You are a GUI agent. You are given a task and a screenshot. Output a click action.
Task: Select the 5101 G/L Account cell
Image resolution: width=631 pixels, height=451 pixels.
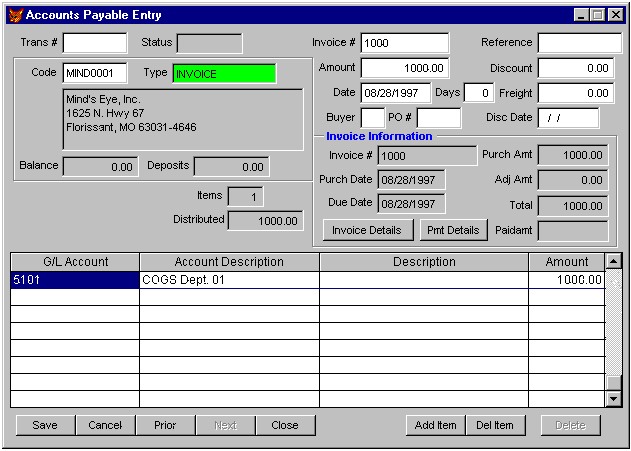(x=74, y=280)
